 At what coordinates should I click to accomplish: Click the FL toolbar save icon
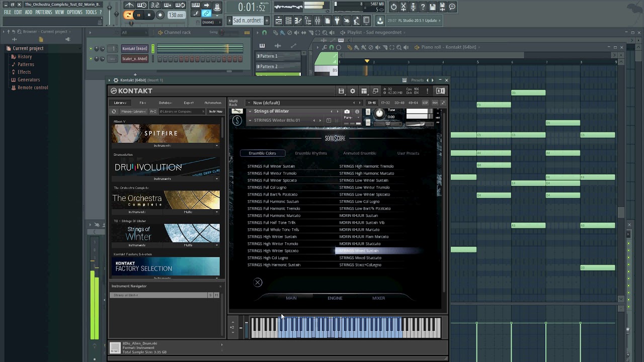[x=433, y=7]
